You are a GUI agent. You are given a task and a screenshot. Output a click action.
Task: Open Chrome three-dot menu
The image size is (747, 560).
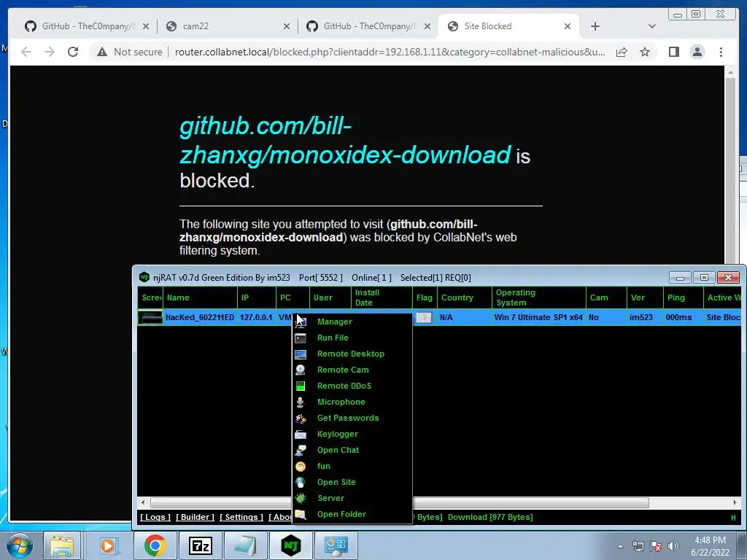(x=721, y=52)
